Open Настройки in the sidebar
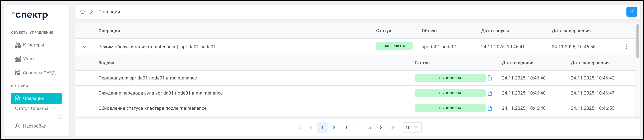Screen dimensions: 644x140 [34, 126]
